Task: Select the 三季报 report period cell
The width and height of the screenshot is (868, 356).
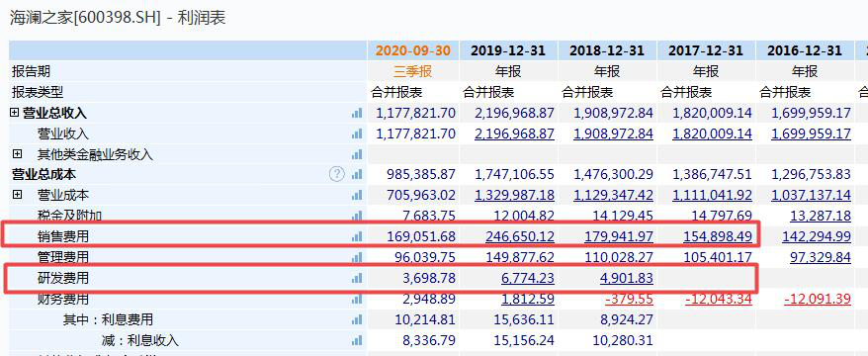Action: coord(413,71)
